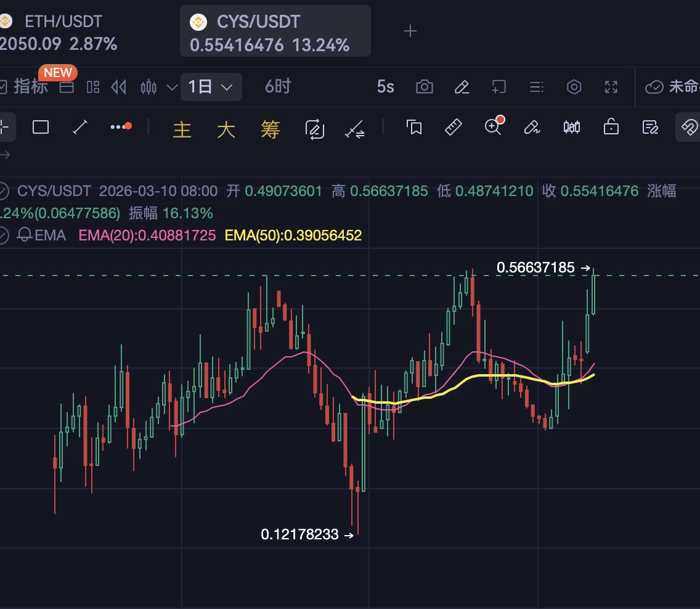This screenshot has height=609, width=700.
Task: Open the 1日 timeframe dropdown
Action: pyautogui.click(x=211, y=87)
